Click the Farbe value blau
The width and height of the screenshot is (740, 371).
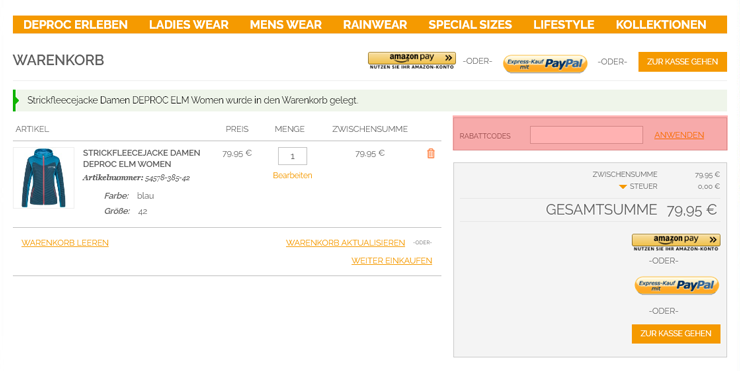click(x=145, y=196)
